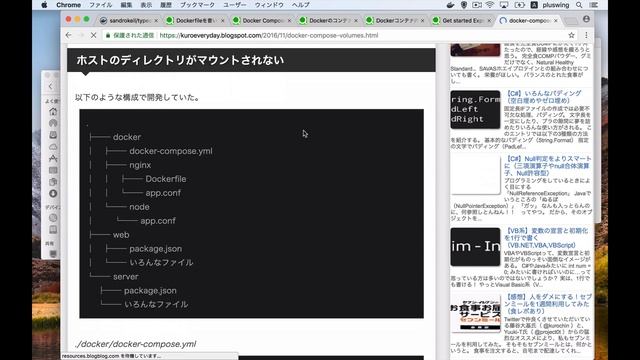Image resolution: width=640 pixels, height=360 pixels.
Task: Click Finder window back chevron
Action: click(x=51, y=86)
